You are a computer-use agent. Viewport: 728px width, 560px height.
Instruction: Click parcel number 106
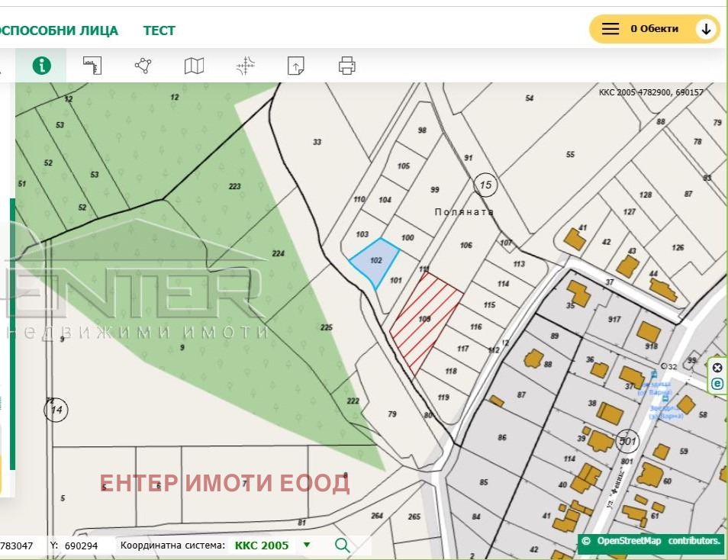pyautogui.click(x=466, y=245)
